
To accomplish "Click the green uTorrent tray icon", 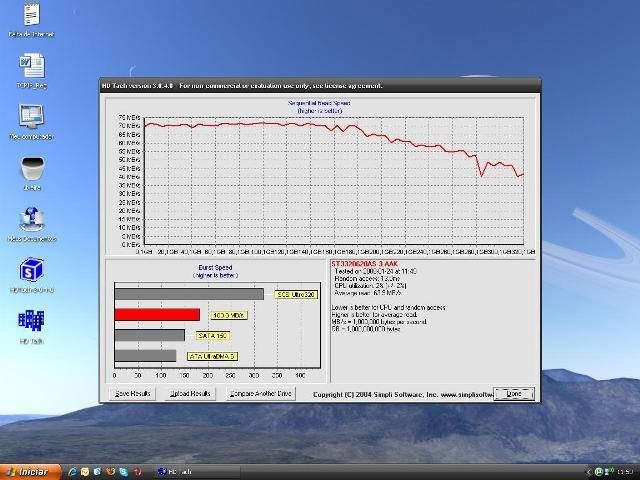I will pos(598,472).
